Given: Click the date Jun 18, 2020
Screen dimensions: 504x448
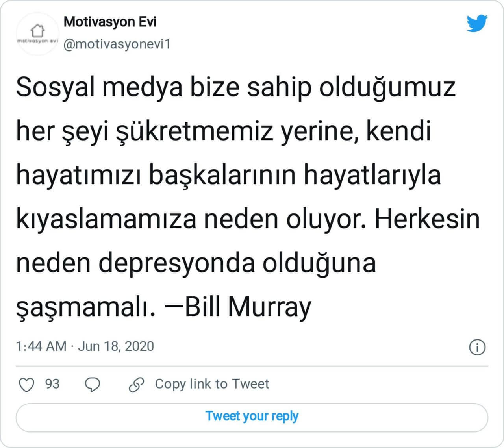Looking at the screenshot, I should (x=116, y=346).
